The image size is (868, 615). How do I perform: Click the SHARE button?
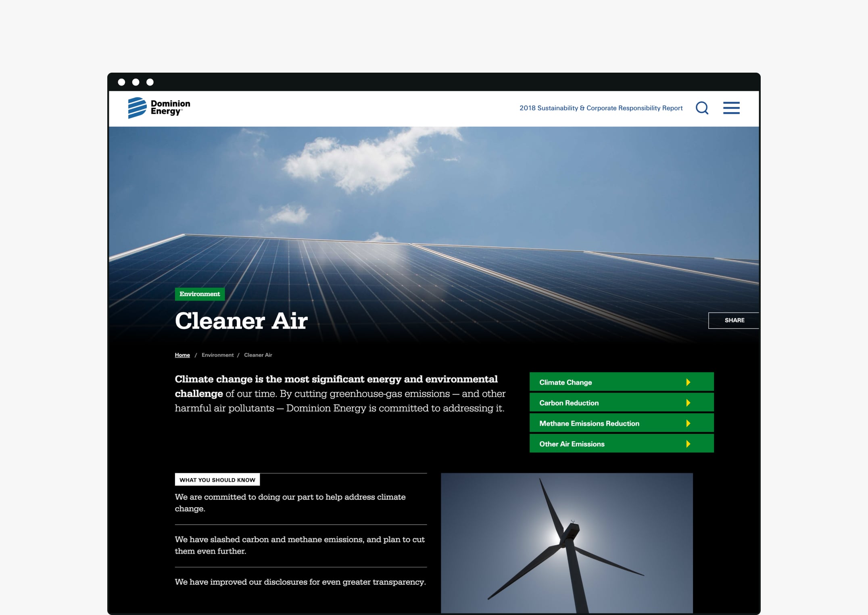(x=734, y=320)
